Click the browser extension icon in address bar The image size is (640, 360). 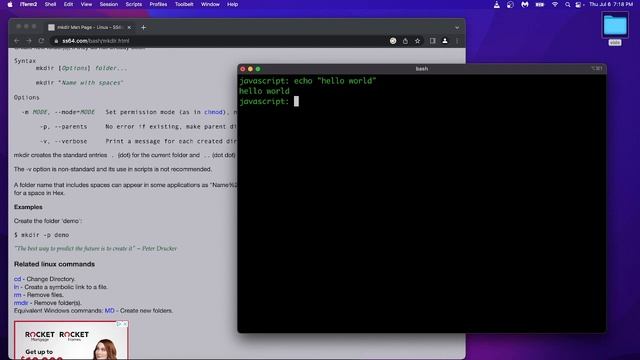coord(393,41)
